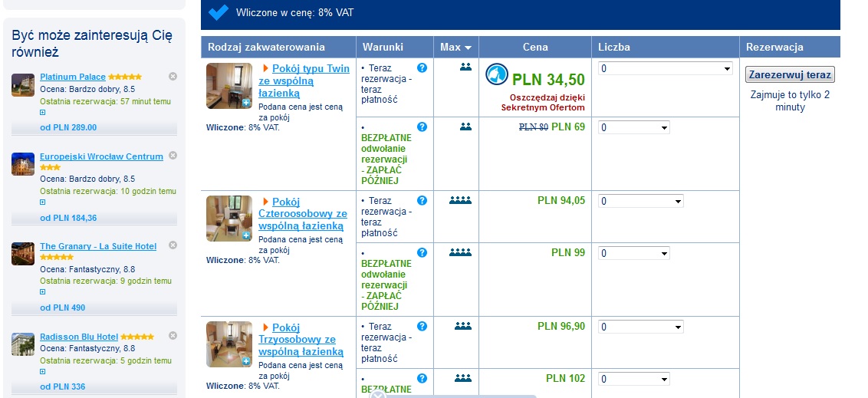Click plus icon on Twin room photo

click(x=246, y=103)
